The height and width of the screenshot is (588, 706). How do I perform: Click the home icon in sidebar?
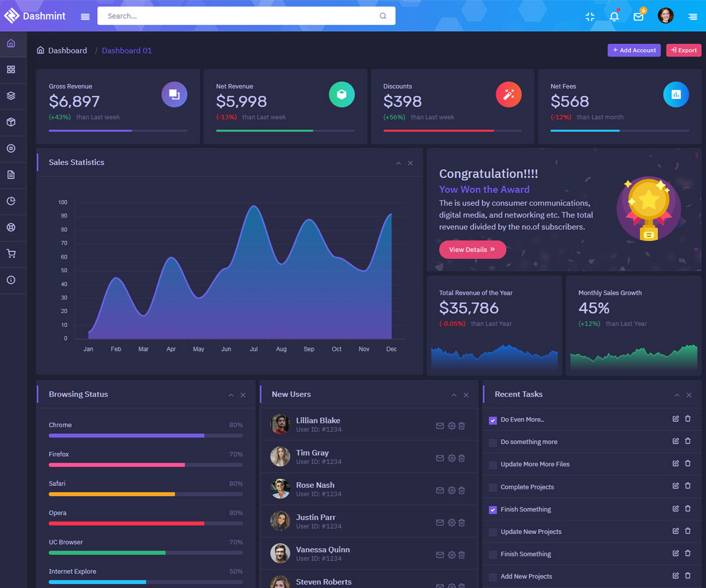pos(11,44)
